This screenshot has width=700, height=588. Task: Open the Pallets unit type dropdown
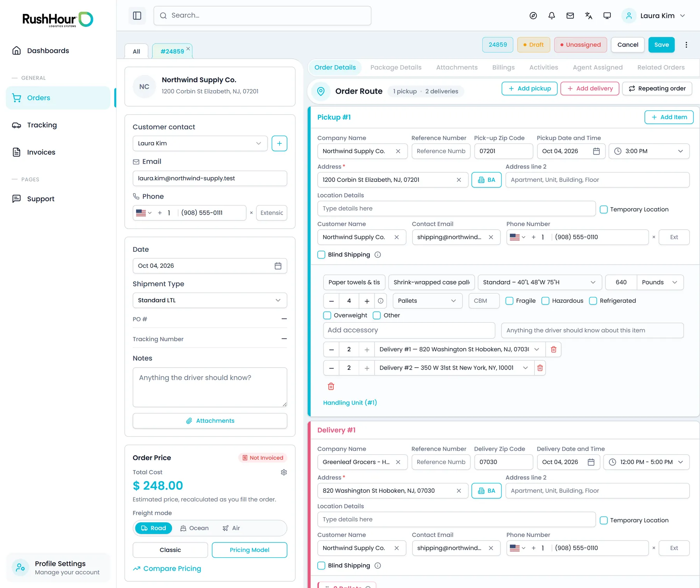coord(427,301)
